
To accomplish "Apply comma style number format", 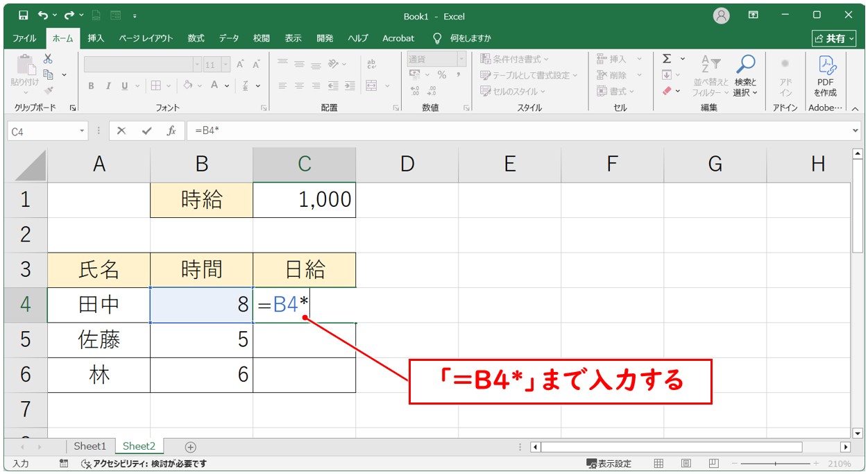I will coord(459,75).
